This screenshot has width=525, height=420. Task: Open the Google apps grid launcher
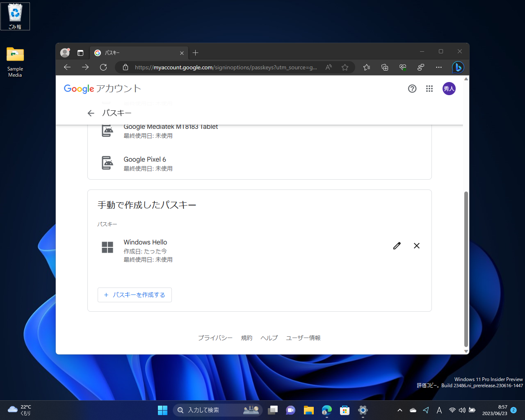pyautogui.click(x=429, y=89)
